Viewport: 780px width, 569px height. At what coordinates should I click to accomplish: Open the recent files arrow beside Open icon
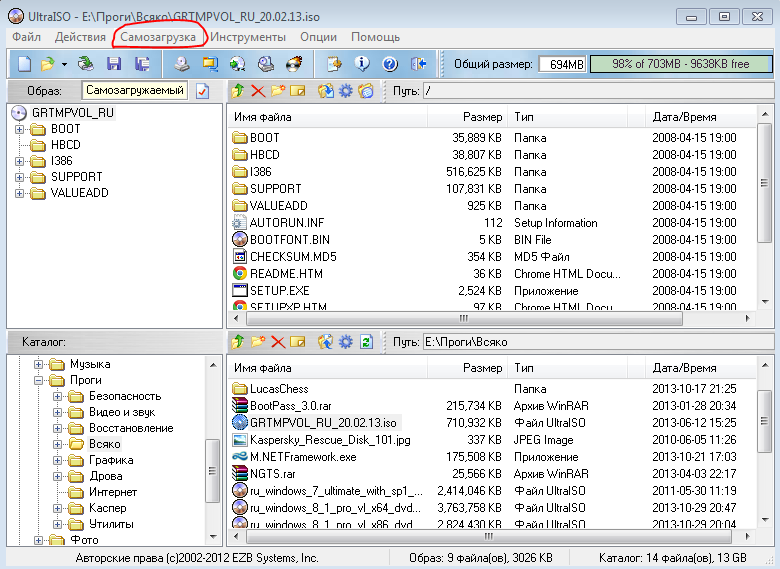point(64,64)
